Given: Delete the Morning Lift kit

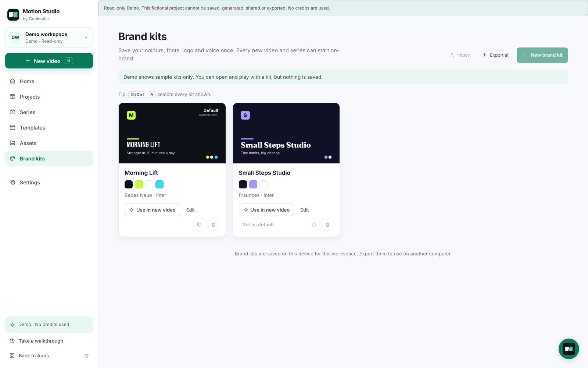Looking at the screenshot, I should (x=213, y=224).
